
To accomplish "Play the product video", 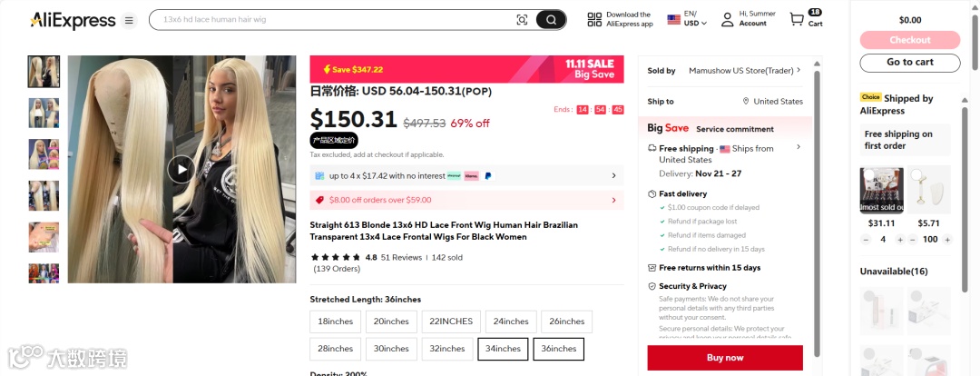I will click(181, 169).
